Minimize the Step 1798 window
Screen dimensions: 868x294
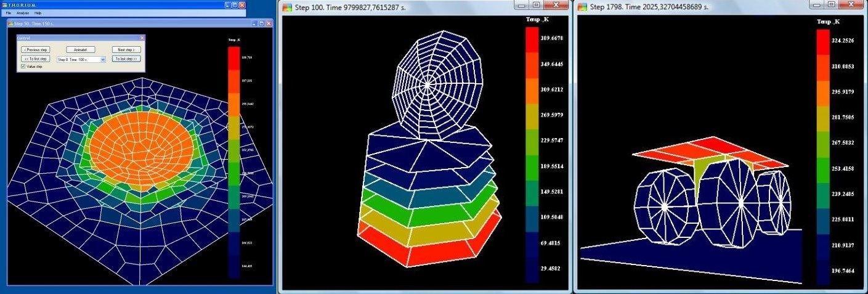[x=817, y=5]
